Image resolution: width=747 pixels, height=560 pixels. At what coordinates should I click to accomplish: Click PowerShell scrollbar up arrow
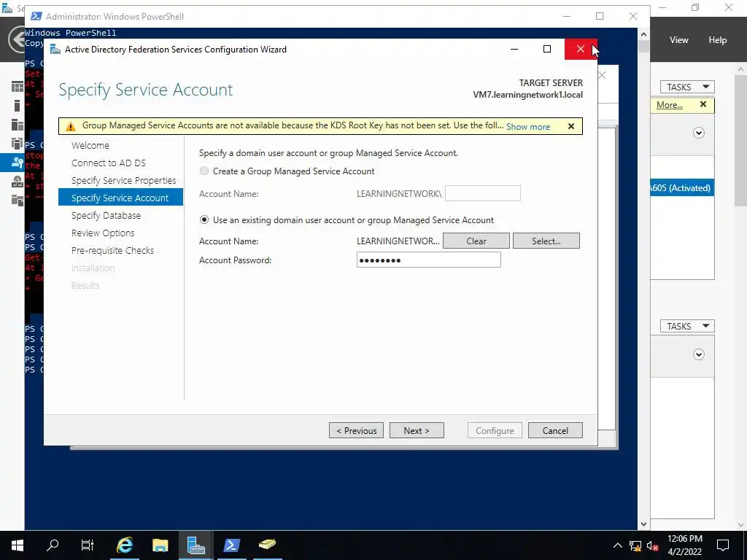[x=643, y=34]
